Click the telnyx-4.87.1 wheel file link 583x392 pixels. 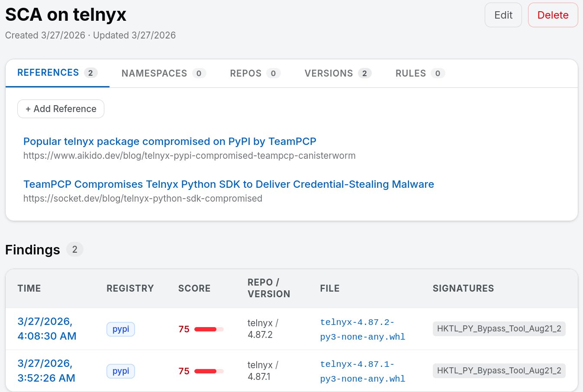(x=362, y=371)
